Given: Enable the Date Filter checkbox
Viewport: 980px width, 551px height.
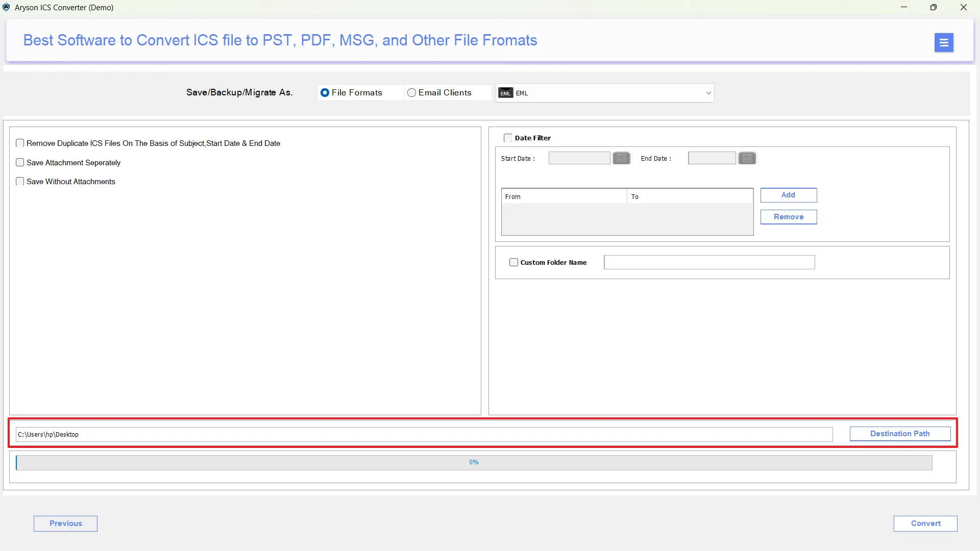Looking at the screenshot, I should tap(508, 138).
